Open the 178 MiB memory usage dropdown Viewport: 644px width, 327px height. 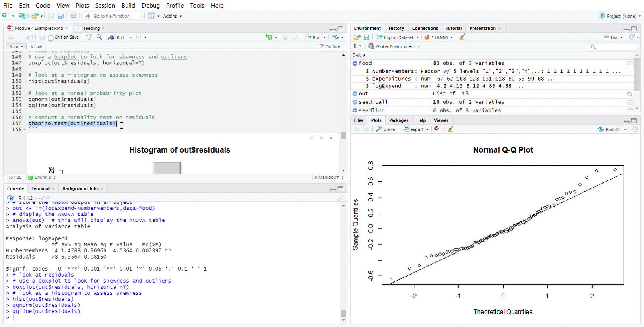click(439, 37)
